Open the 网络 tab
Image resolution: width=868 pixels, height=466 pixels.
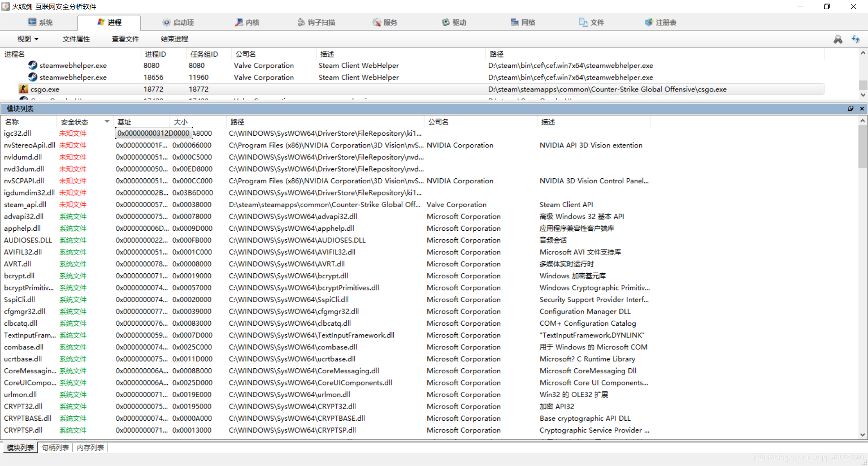tap(523, 22)
